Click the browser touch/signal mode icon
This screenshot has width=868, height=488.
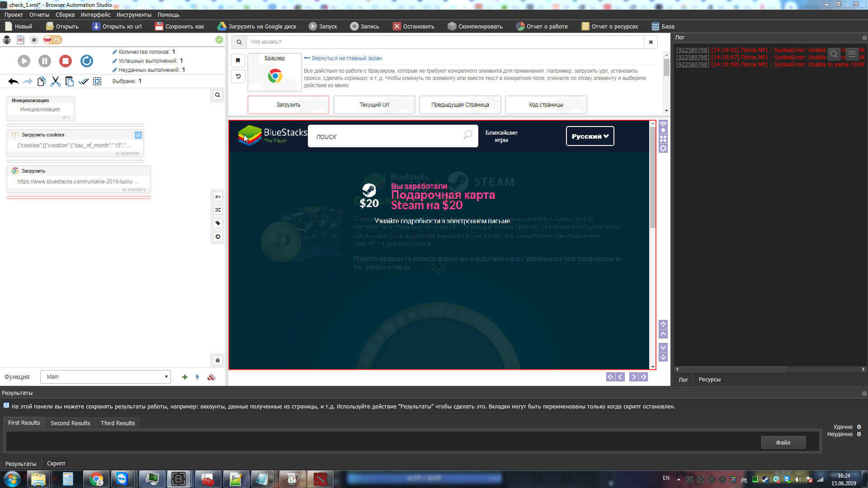(x=663, y=126)
